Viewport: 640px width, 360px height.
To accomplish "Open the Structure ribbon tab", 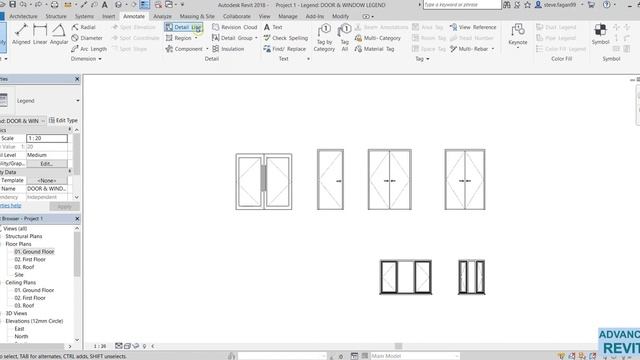I will pos(56,16).
